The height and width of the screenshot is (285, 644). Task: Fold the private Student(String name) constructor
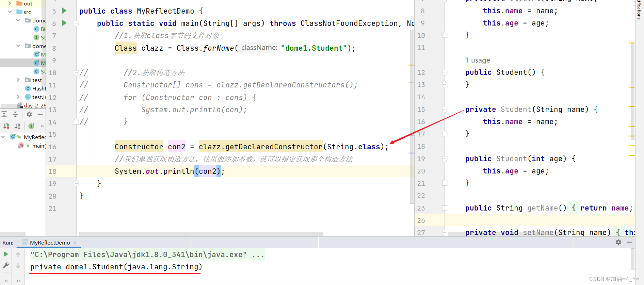[445, 110]
